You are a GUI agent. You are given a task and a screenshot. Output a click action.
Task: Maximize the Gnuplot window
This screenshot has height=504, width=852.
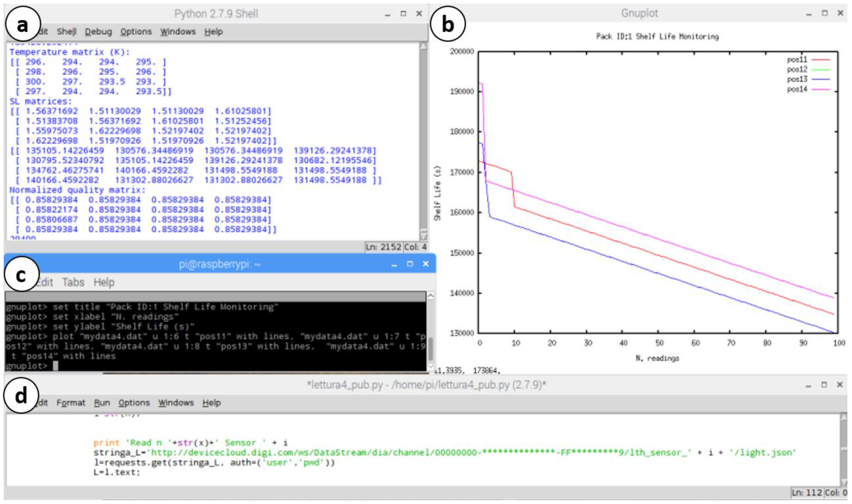tap(824, 13)
